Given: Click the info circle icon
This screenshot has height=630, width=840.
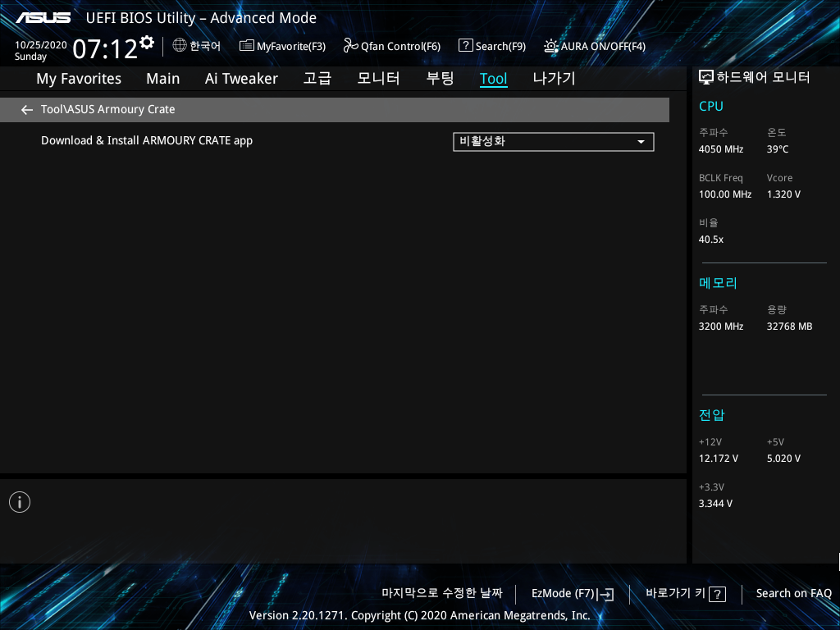Looking at the screenshot, I should (x=20, y=502).
